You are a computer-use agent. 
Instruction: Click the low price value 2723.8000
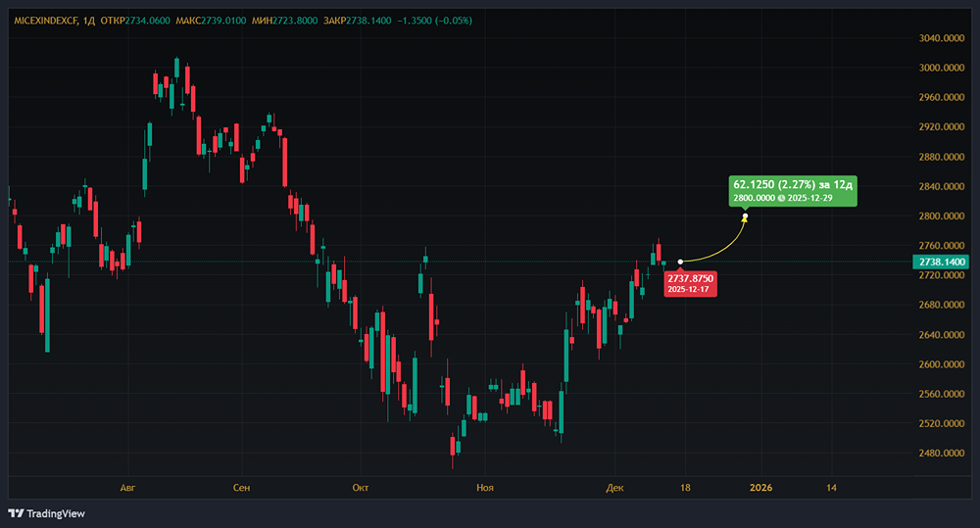(x=295, y=21)
